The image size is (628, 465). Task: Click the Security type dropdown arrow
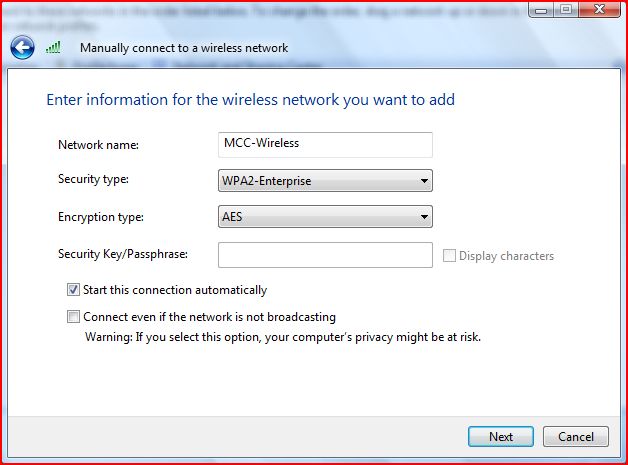click(x=424, y=181)
